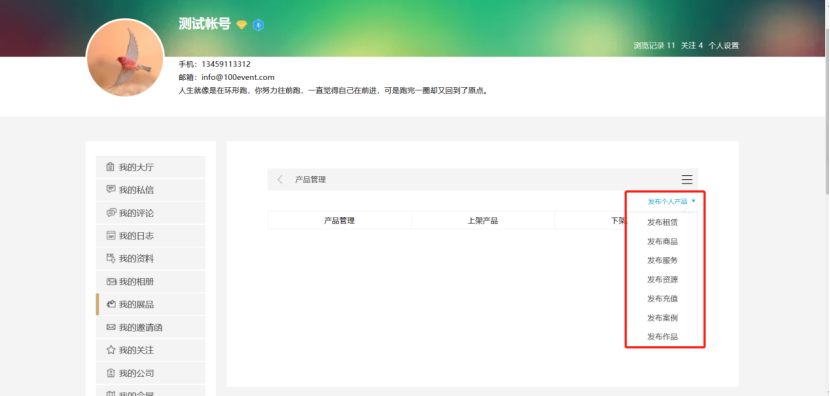This screenshot has height=396, width=830.
Task: Click the arrow next to 发布个人产品
Action: coord(693,201)
